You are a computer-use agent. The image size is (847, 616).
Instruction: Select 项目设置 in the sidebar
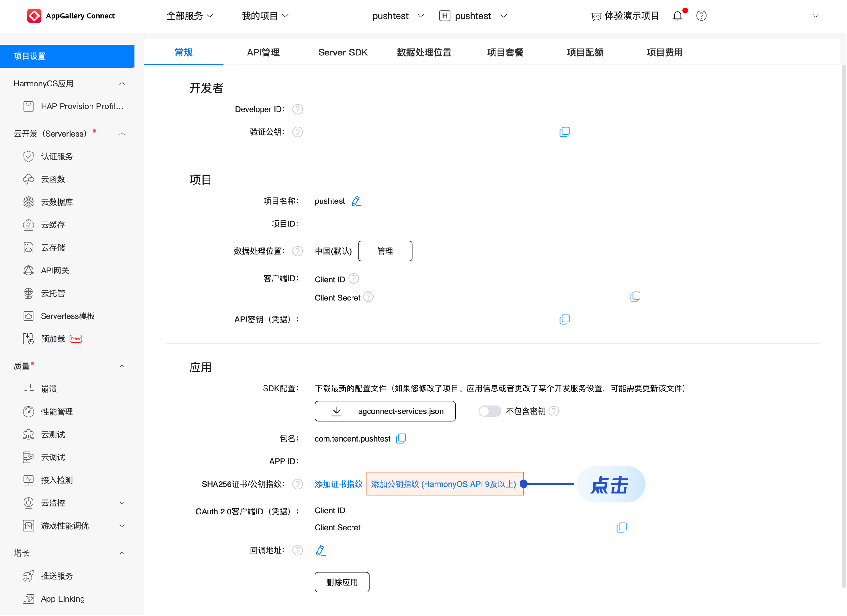(x=68, y=56)
